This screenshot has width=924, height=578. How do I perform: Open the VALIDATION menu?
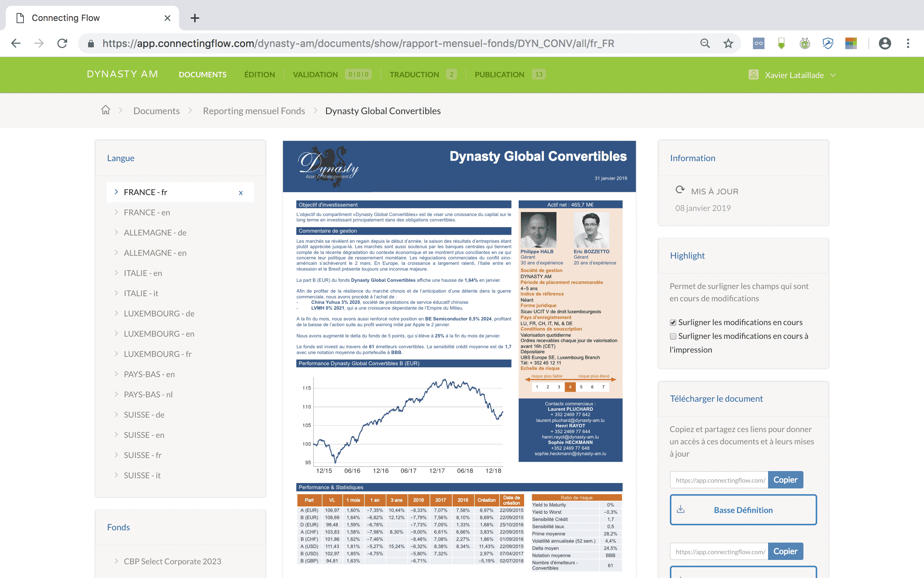coord(315,74)
